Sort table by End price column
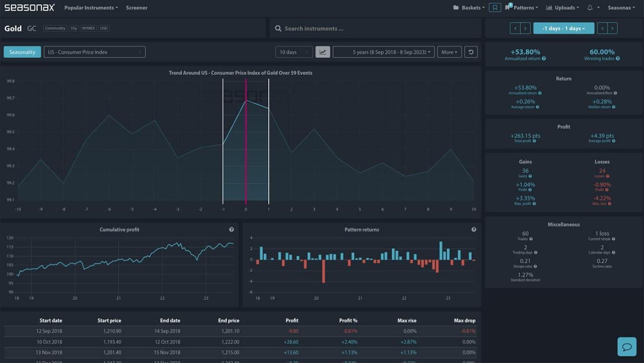 point(228,320)
